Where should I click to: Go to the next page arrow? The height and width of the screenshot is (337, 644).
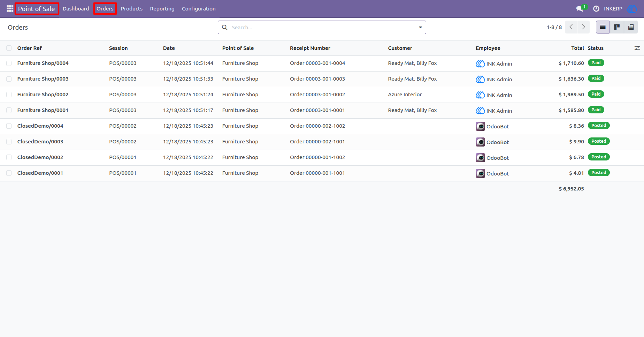583,27
